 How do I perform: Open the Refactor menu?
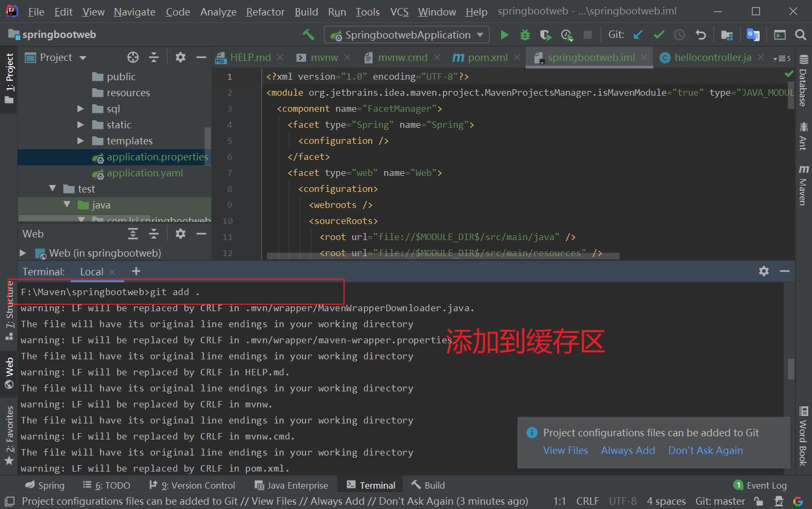[x=265, y=12]
